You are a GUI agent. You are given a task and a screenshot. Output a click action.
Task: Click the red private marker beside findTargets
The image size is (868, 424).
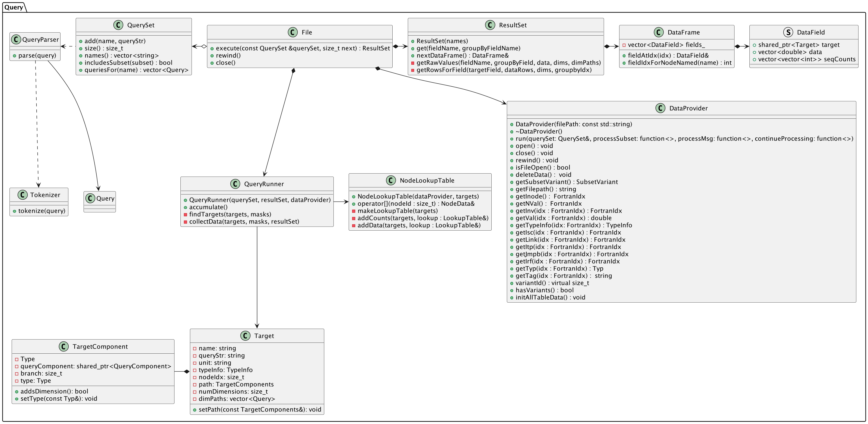(185, 215)
